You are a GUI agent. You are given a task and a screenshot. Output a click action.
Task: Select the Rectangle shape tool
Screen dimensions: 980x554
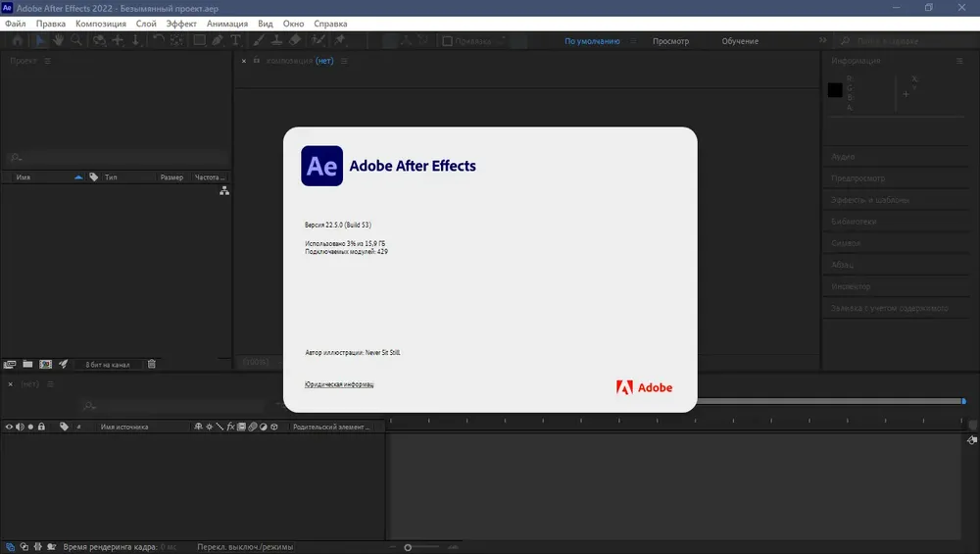coord(199,40)
